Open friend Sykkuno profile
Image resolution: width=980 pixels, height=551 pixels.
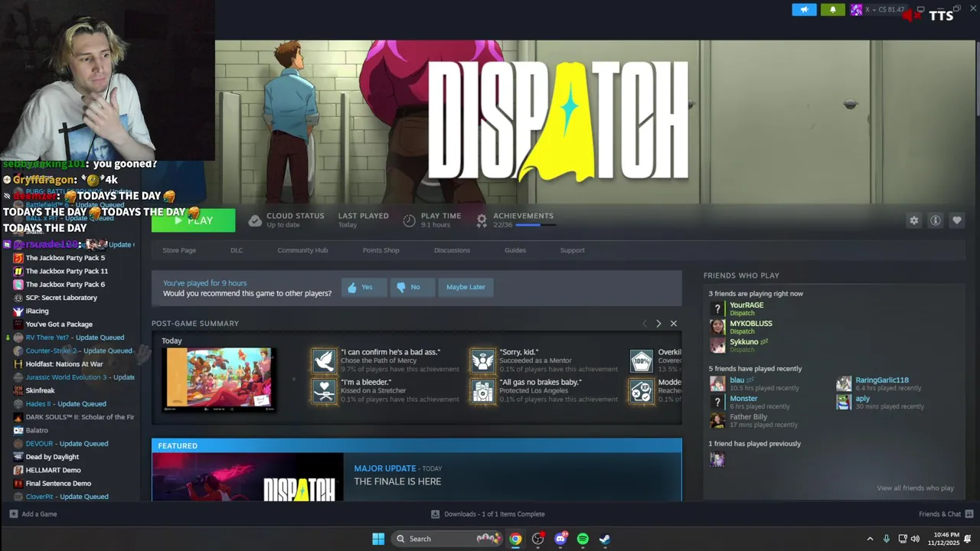click(744, 342)
